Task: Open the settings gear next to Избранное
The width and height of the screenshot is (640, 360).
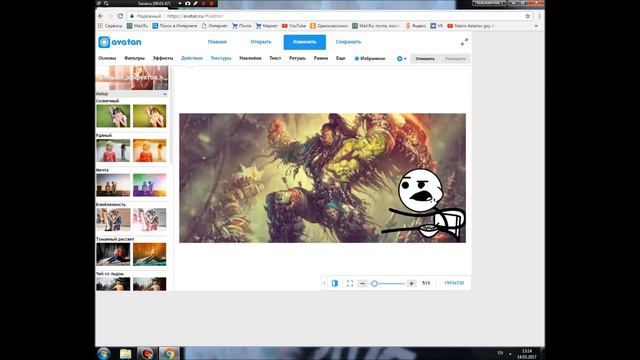Action: pyautogui.click(x=401, y=59)
